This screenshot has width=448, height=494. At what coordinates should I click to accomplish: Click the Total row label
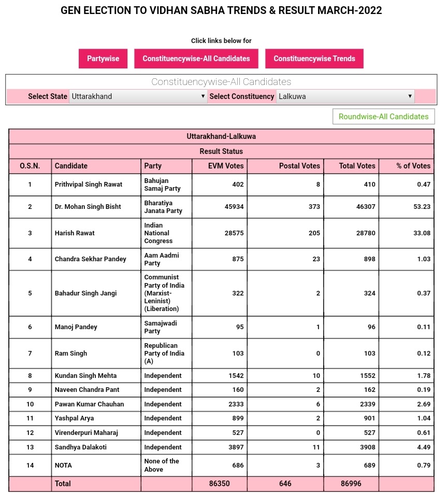[63, 484]
